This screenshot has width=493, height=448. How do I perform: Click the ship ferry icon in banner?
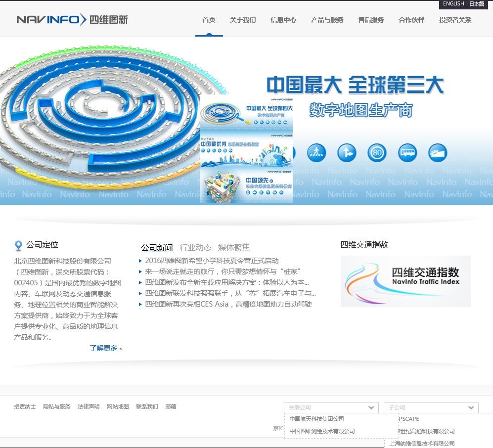(x=438, y=153)
